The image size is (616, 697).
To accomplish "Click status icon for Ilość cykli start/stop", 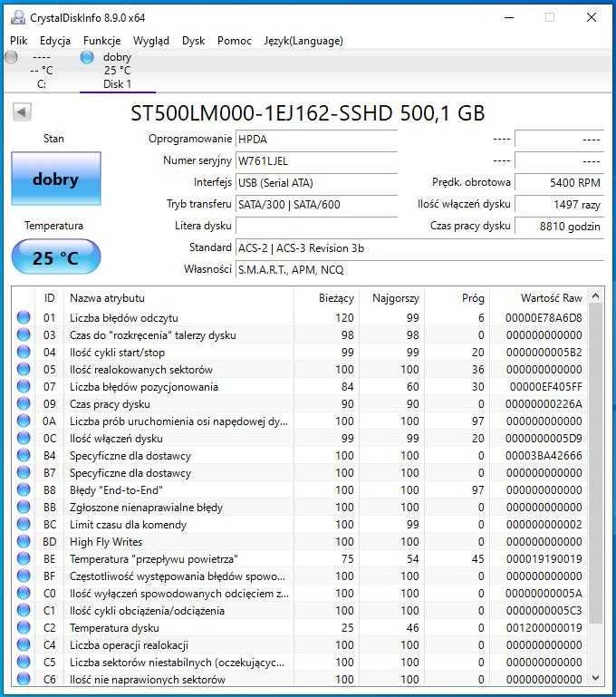I will point(24,352).
